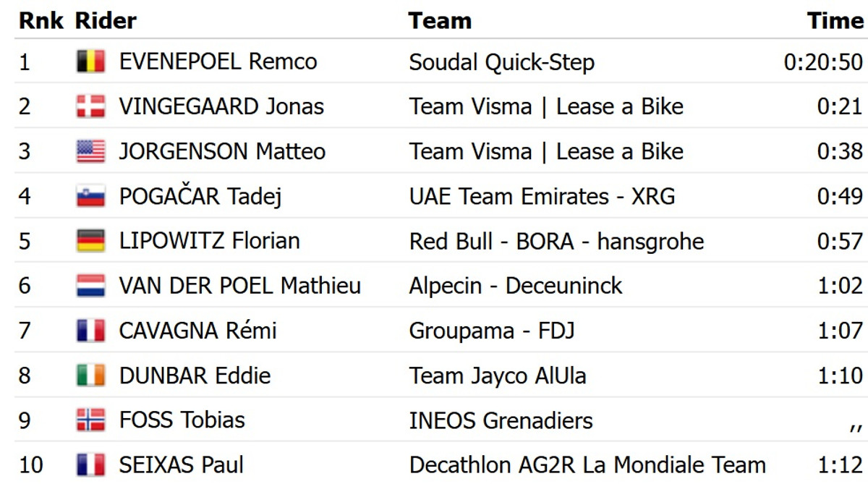The image size is (868, 484).
Task: Visit UAE Team Emirates - XRG page
Action: (542, 196)
